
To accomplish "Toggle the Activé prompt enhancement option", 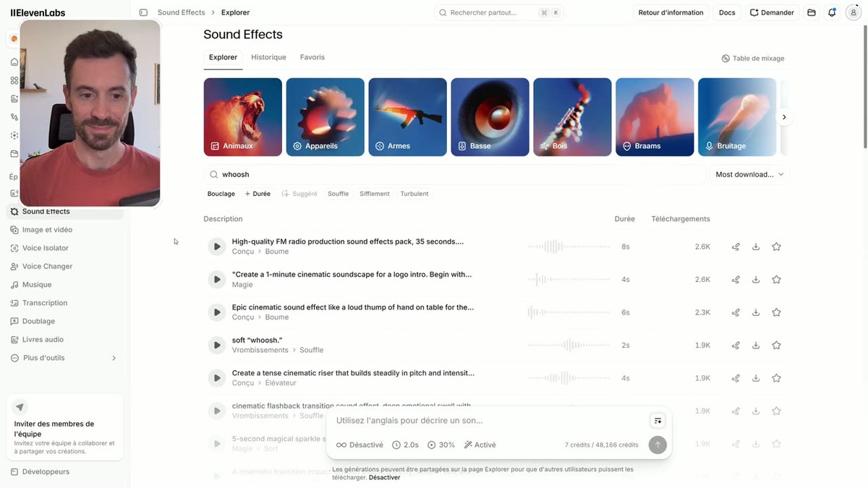I will 480,445.
